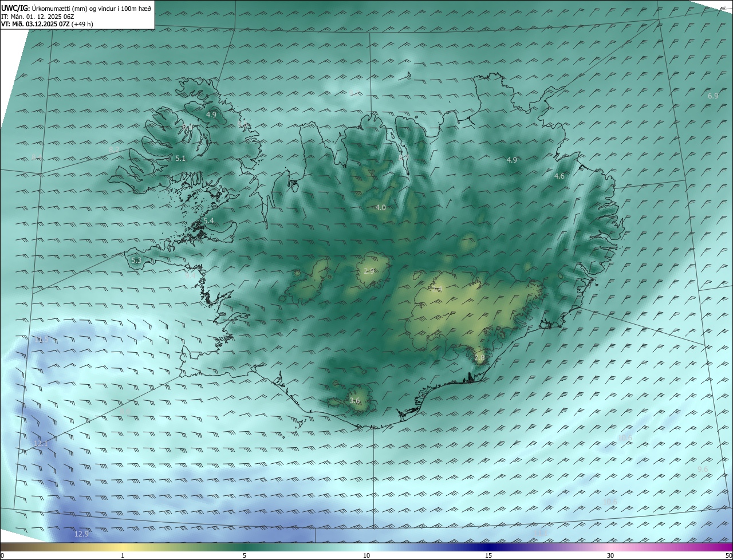Viewport: 733px width, 560px height.
Task: Click the color scale tick label 50
Action: pos(728,555)
